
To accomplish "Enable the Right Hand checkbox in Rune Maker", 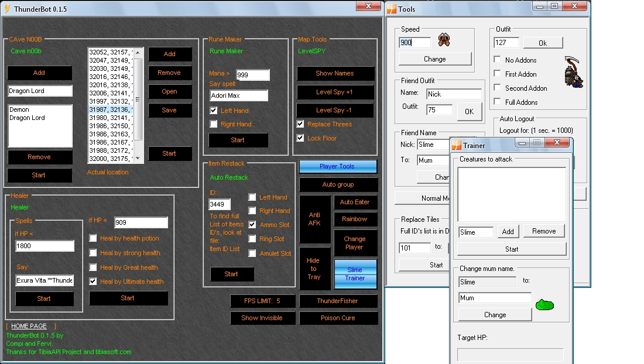I will point(214,124).
